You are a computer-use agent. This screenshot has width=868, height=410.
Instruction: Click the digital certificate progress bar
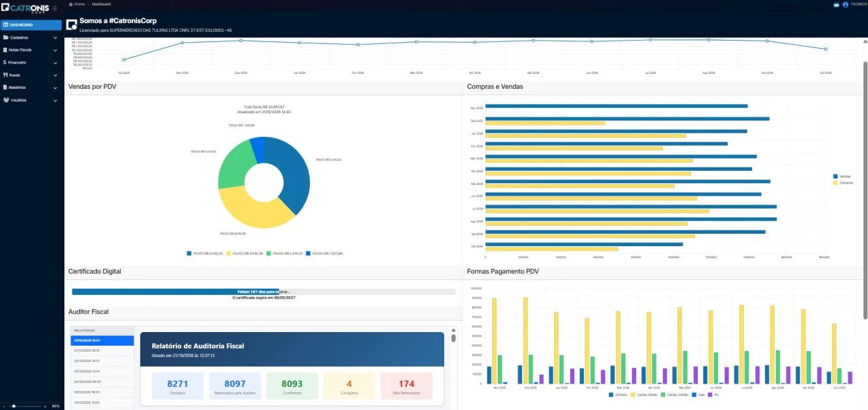[264, 291]
